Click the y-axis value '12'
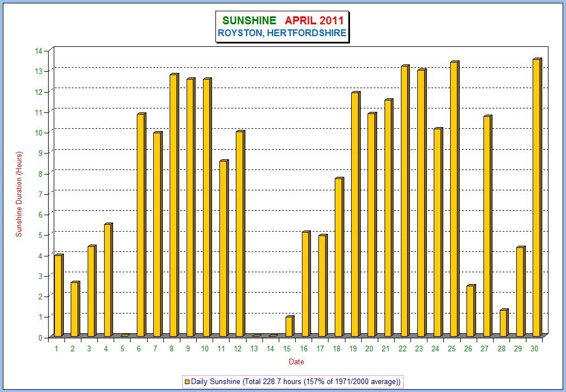This screenshot has width=566, height=392. (38, 92)
